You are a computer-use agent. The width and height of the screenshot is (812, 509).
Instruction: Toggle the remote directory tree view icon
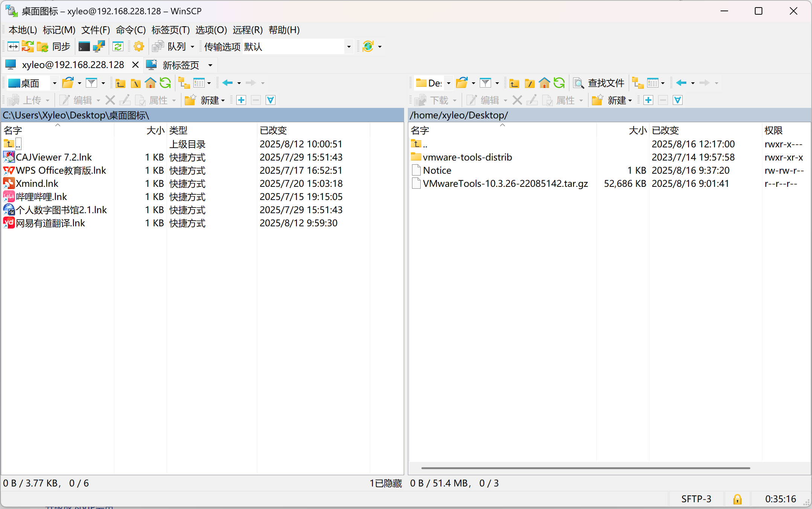pyautogui.click(x=637, y=83)
